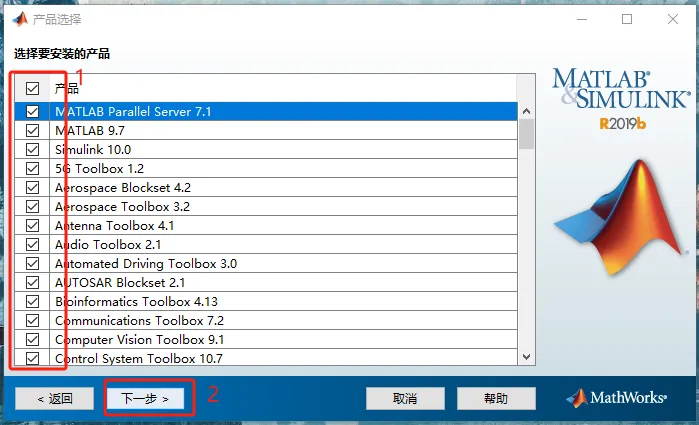Select the Simulink 10.0 row text
The width and height of the screenshot is (699, 425).
tap(93, 149)
